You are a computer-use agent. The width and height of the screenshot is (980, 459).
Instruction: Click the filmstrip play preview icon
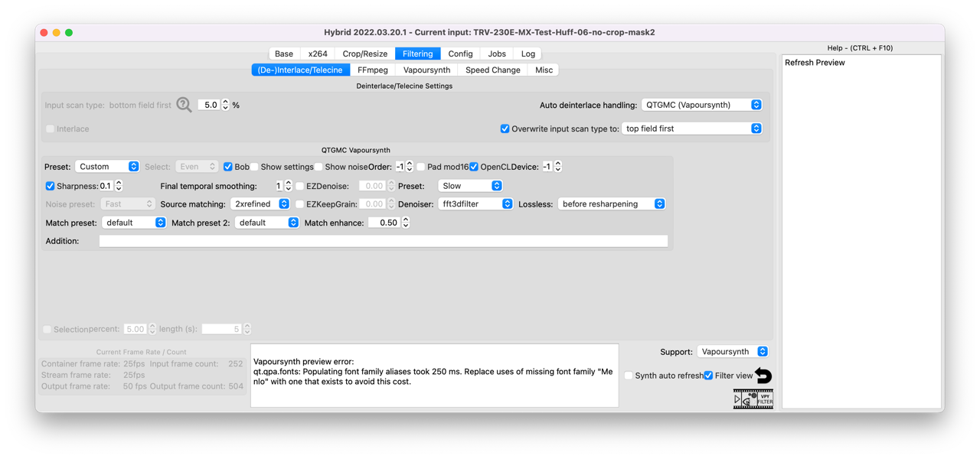coord(738,399)
